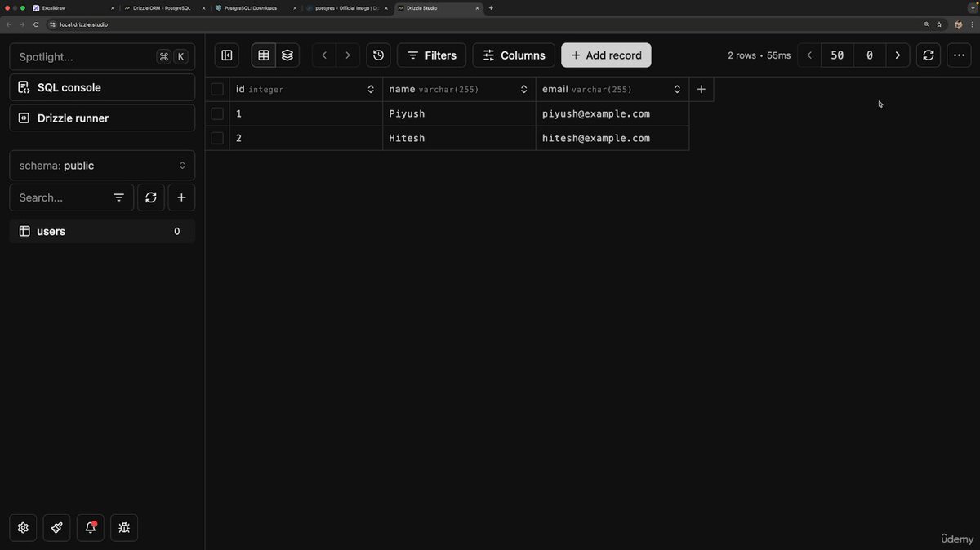Refresh tables list in sidebar
This screenshot has height=550, width=980.
(x=151, y=197)
